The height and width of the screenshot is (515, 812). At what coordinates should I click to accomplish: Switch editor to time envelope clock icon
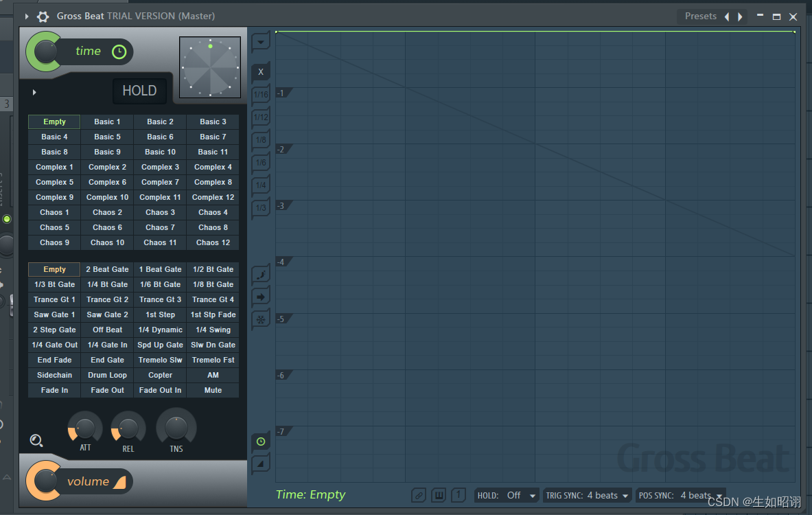tap(260, 442)
